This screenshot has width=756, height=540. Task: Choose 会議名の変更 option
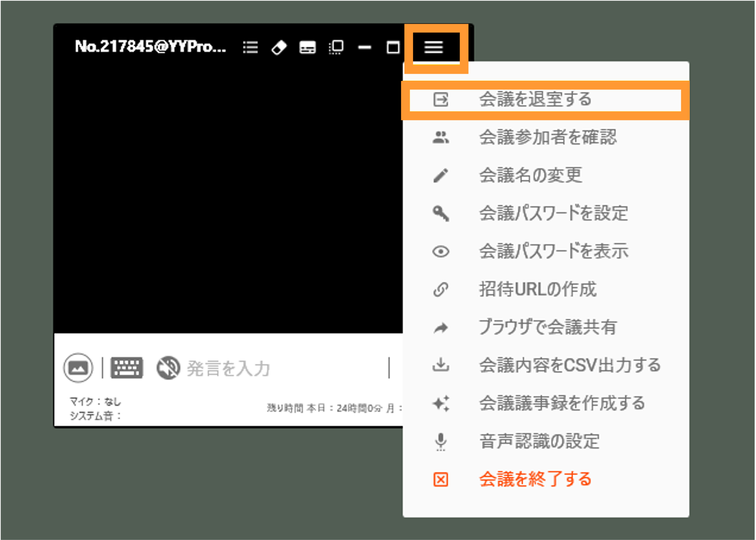[x=546, y=175]
